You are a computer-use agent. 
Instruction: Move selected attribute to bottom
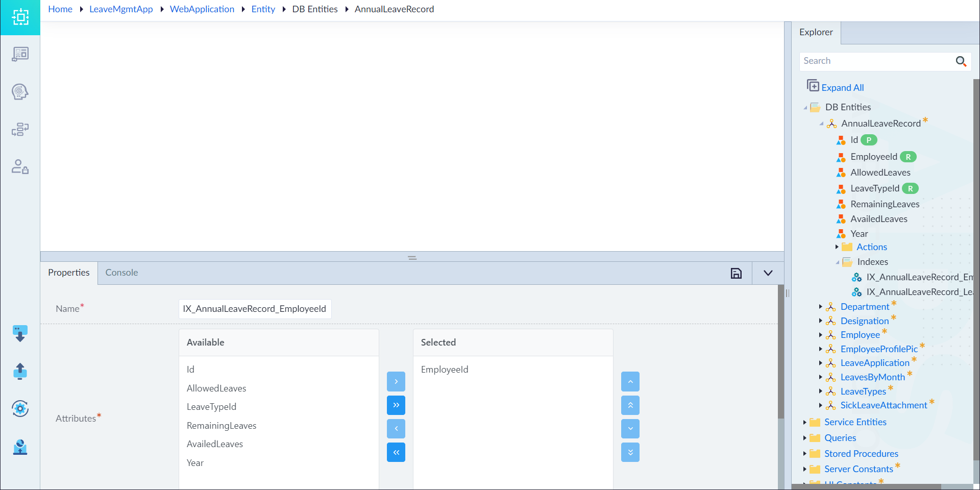(630, 452)
